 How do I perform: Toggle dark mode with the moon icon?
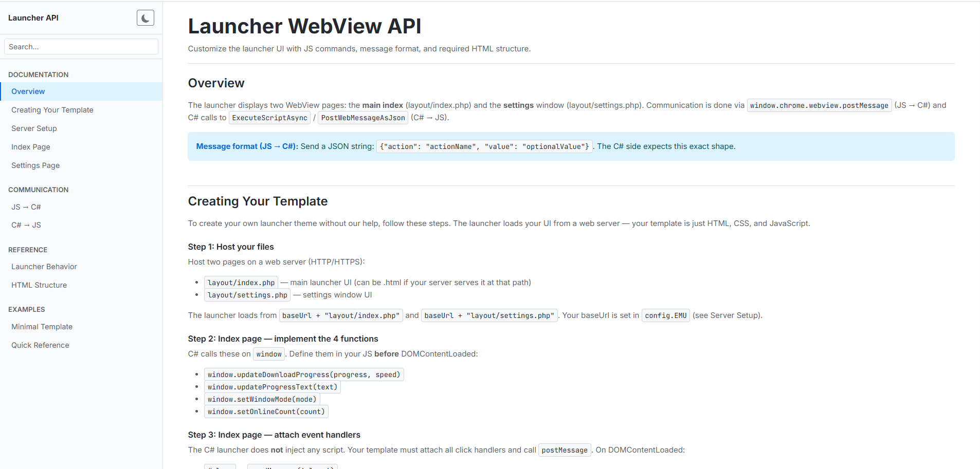pyautogui.click(x=146, y=18)
